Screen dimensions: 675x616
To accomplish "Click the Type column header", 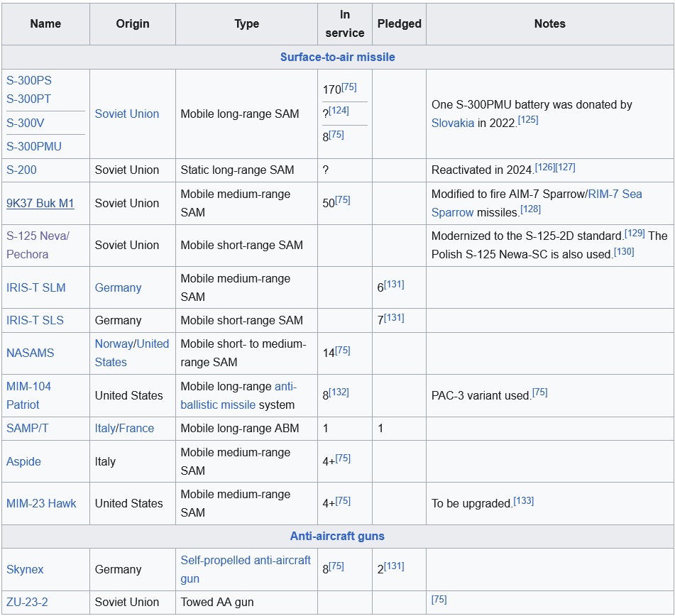I will tap(247, 23).
